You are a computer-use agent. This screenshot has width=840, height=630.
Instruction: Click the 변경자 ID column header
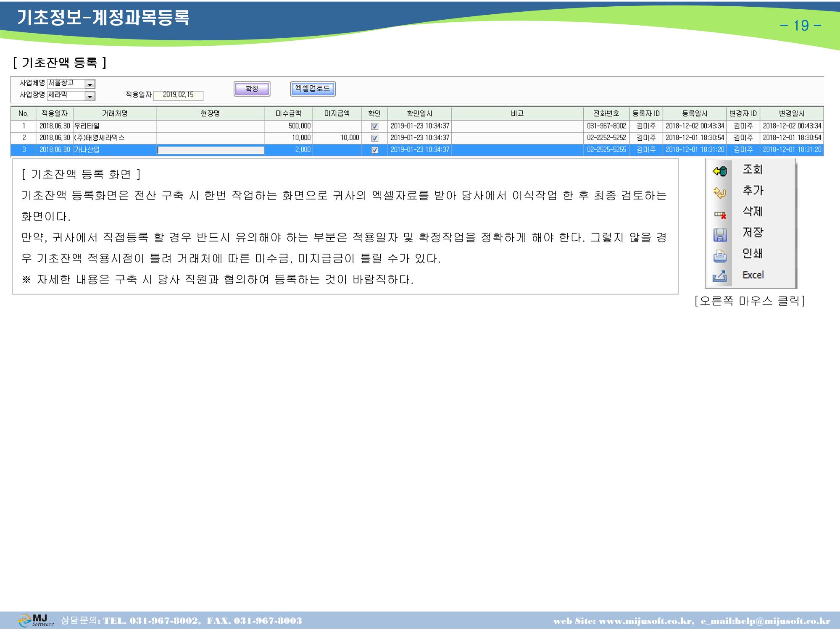(743, 113)
